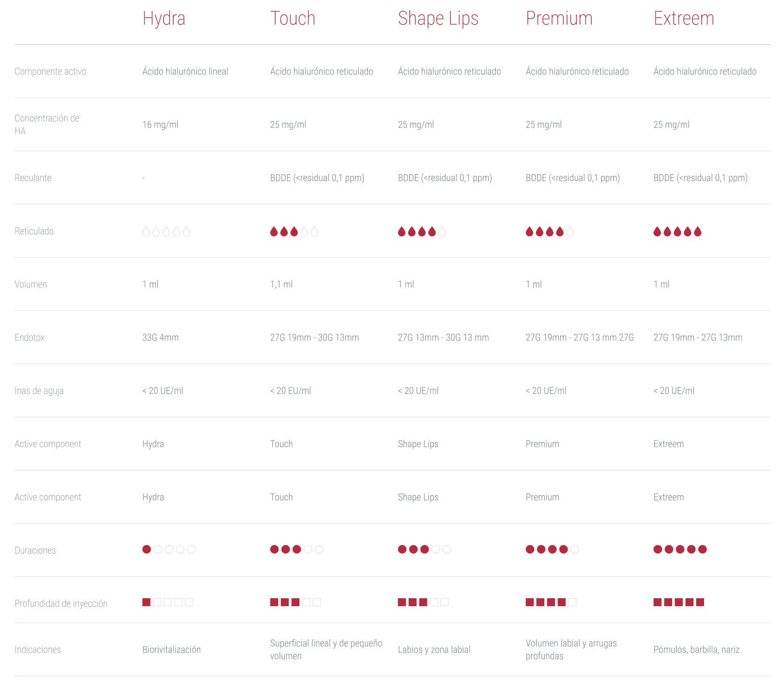The height and width of the screenshot is (686, 784).
Task: Click the Pómulos, barbilla, nariz indication
Action: tap(696, 649)
